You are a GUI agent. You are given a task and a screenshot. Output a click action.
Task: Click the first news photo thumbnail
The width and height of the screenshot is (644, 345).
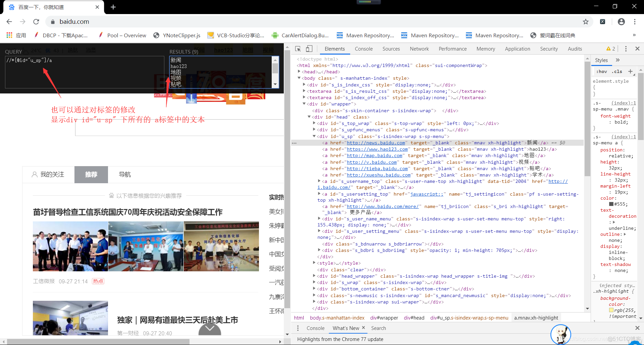point(70,246)
